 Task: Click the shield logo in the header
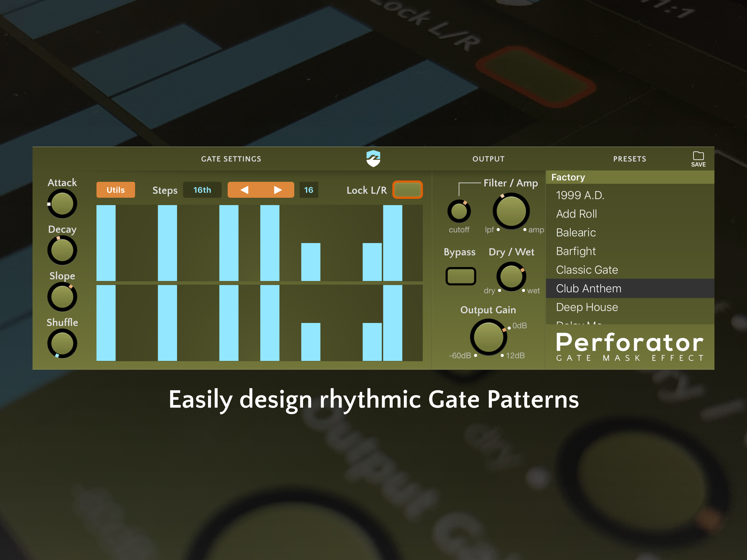point(373,158)
